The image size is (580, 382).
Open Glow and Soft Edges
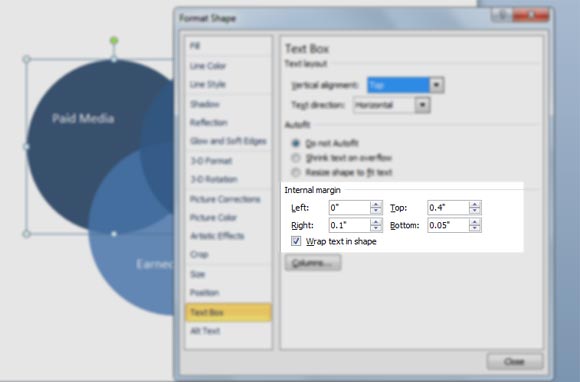point(228,141)
